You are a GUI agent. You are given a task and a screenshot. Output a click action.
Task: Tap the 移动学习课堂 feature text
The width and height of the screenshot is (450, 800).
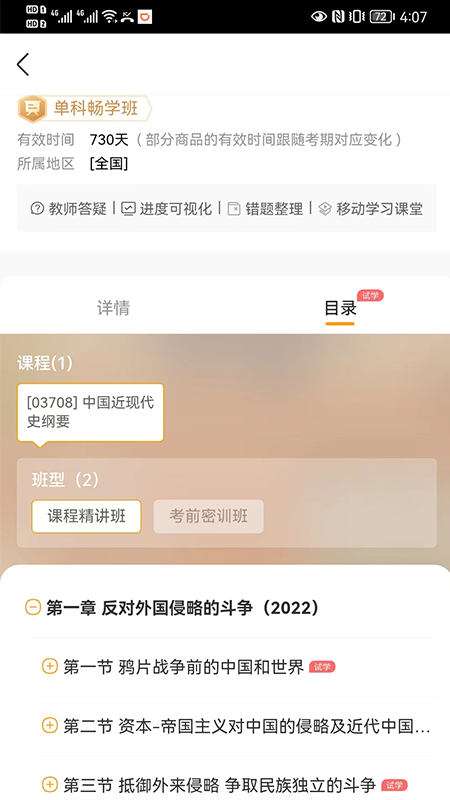click(379, 208)
